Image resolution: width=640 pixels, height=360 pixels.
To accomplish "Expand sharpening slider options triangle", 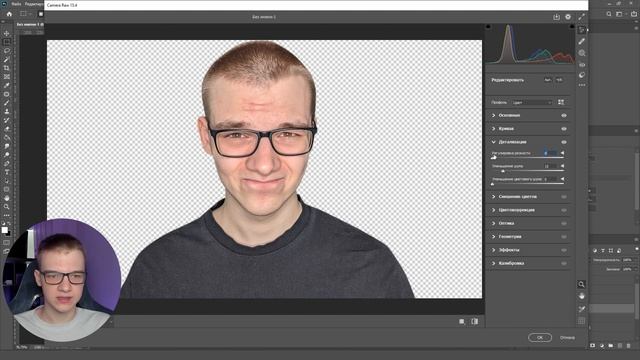I will (562, 153).
